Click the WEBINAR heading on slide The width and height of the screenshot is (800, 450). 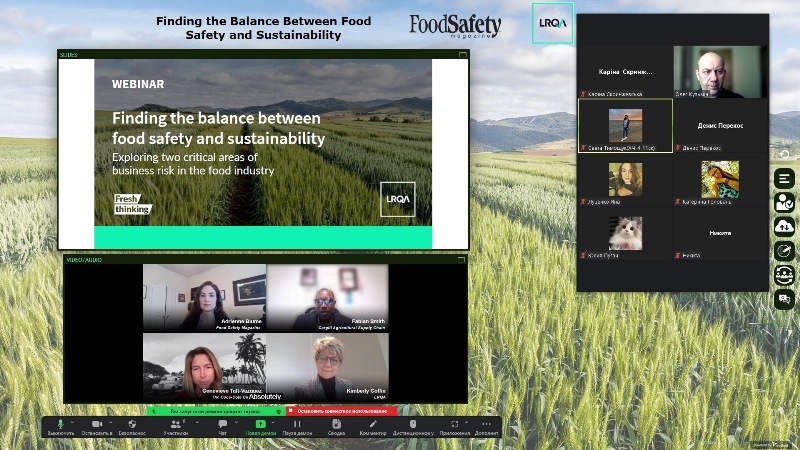(x=138, y=84)
